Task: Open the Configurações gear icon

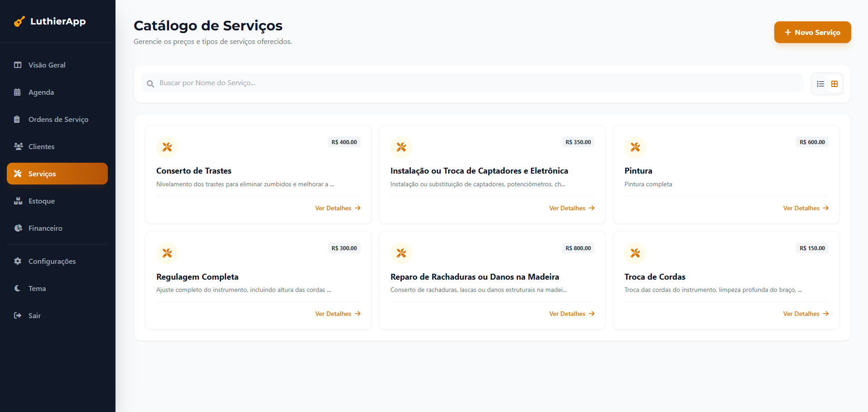Action: 18,262
